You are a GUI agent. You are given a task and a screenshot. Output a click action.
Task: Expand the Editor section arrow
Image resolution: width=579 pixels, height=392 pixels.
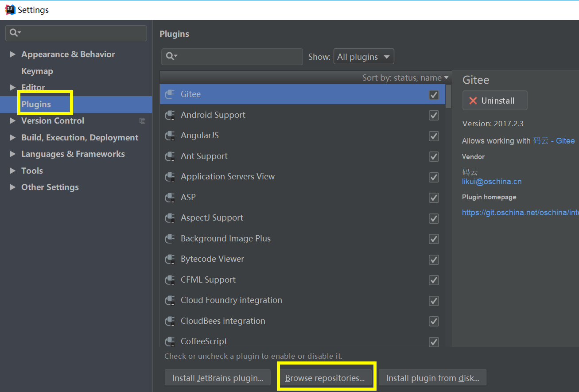tap(13, 88)
